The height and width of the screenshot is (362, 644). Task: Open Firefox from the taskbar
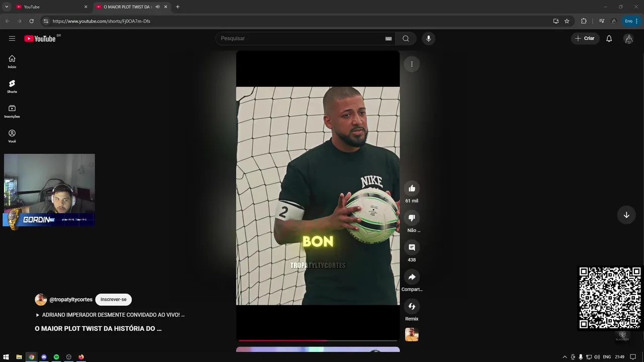point(81,357)
